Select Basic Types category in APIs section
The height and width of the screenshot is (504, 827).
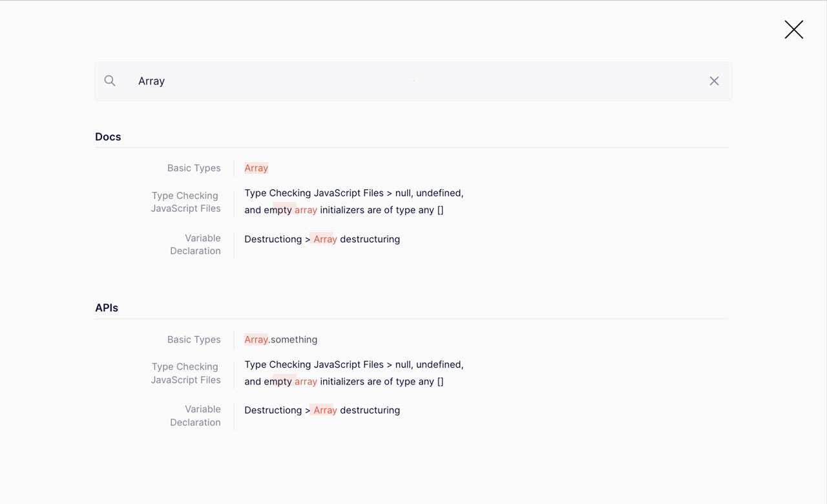pos(194,339)
